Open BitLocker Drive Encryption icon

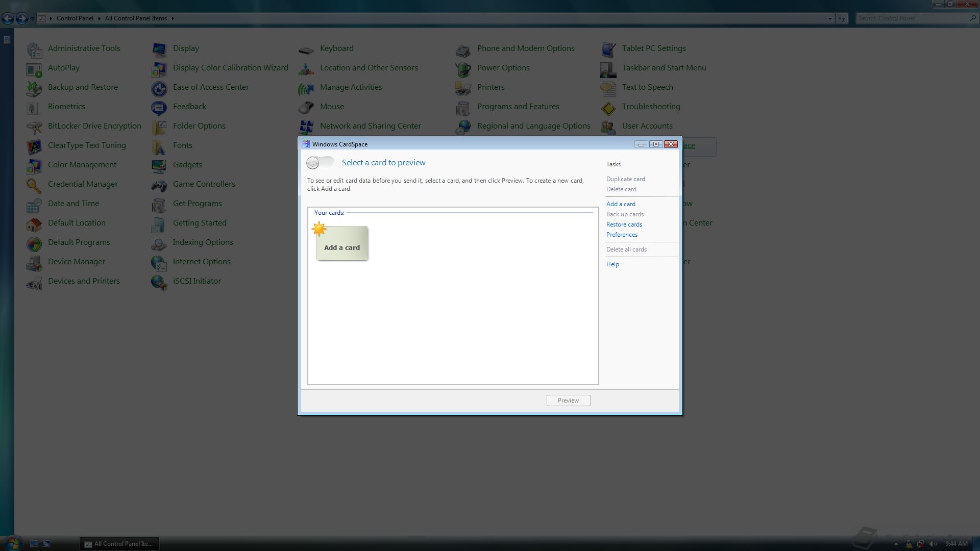click(34, 127)
